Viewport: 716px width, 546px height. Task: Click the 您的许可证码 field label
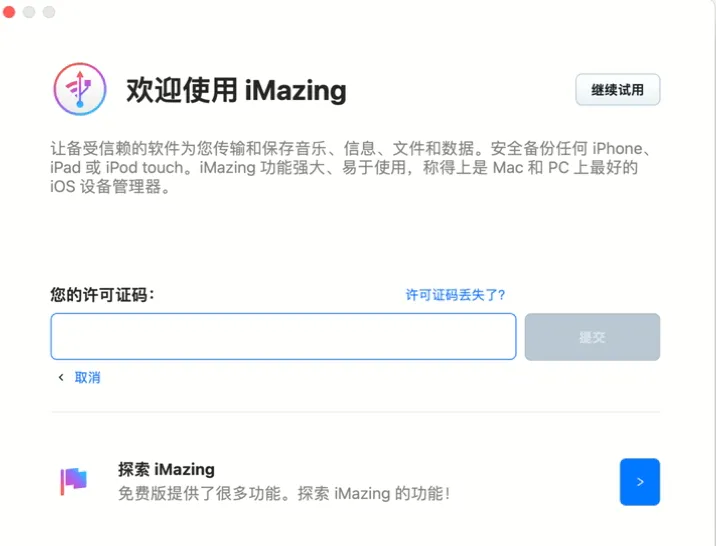(x=102, y=295)
